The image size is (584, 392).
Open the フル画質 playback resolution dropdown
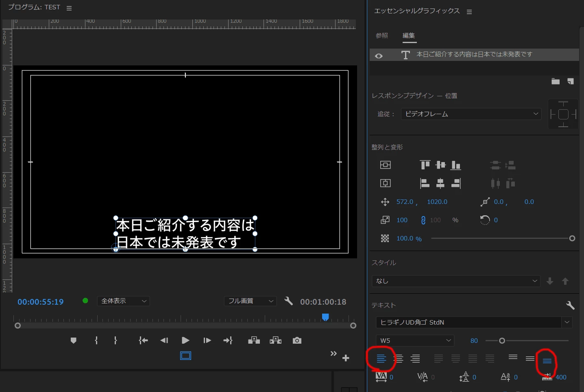coord(251,301)
